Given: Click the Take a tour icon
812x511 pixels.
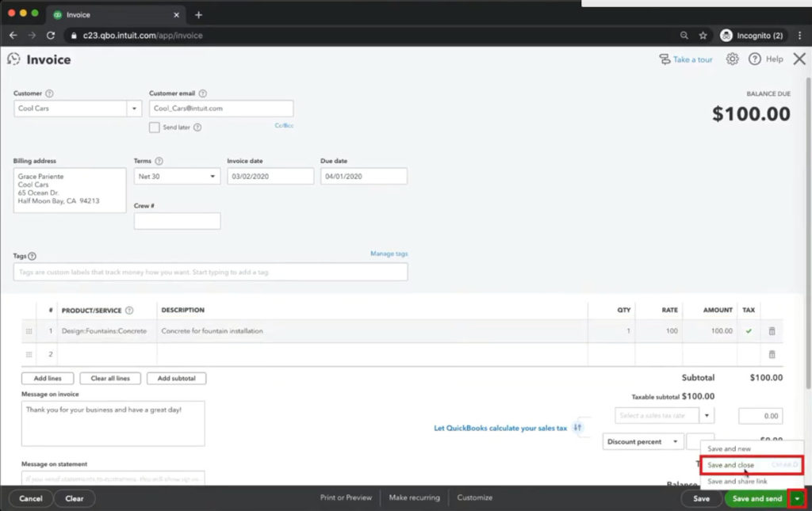Looking at the screenshot, I should click(x=665, y=59).
